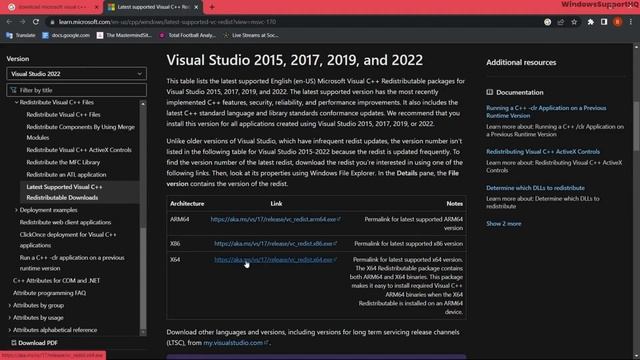The height and width of the screenshot is (360, 640).
Task: Select Latest Supported Visual C++ Redistributable Downloads
Action: point(80,192)
